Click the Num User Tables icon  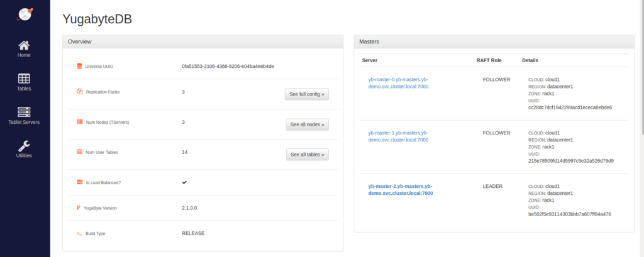[x=79, y=152]
